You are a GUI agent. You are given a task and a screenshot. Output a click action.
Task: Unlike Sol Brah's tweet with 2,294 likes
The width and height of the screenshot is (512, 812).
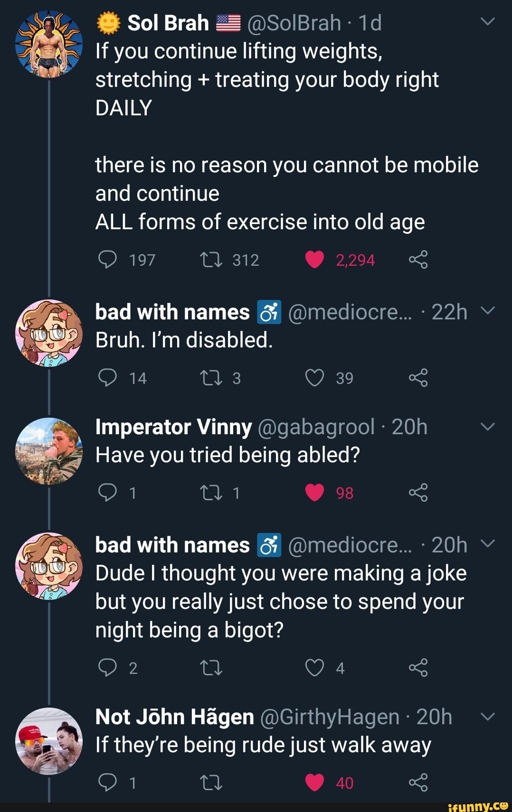tap(314, 260)
